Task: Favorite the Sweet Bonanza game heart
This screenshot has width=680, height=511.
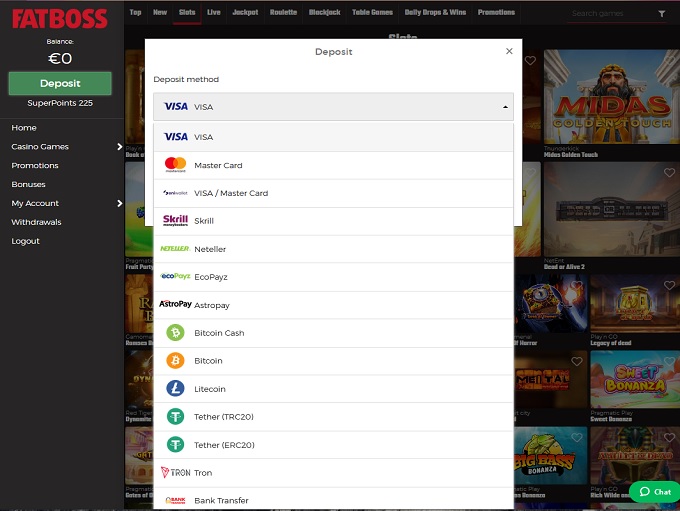Action: pos(670,361)
